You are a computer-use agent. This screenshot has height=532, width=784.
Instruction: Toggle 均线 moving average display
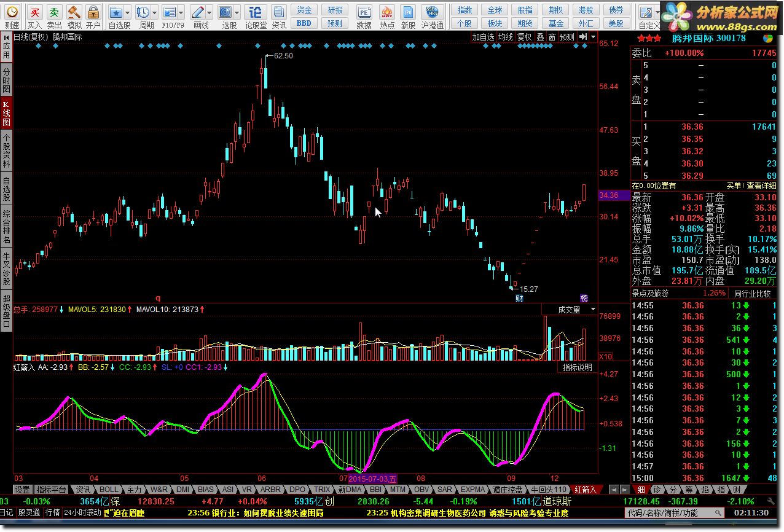(506, 37)
